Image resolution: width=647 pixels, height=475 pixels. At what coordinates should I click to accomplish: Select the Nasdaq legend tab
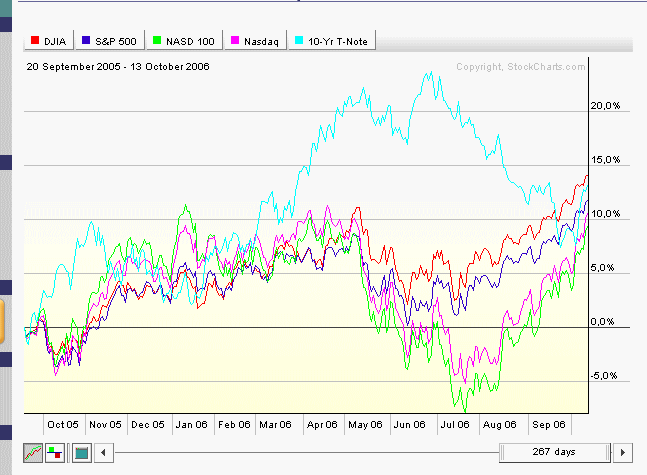[x=255, y=40]
